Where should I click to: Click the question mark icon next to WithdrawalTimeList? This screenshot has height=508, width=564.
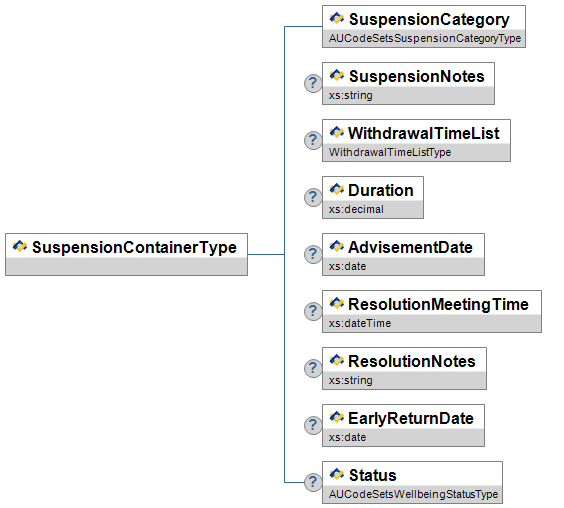[313, 140]
